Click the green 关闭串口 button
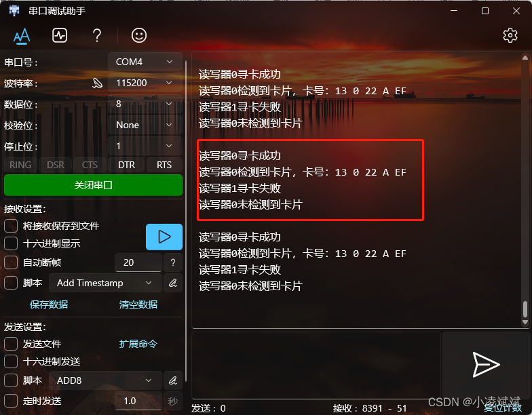 (x=94, y=185)
